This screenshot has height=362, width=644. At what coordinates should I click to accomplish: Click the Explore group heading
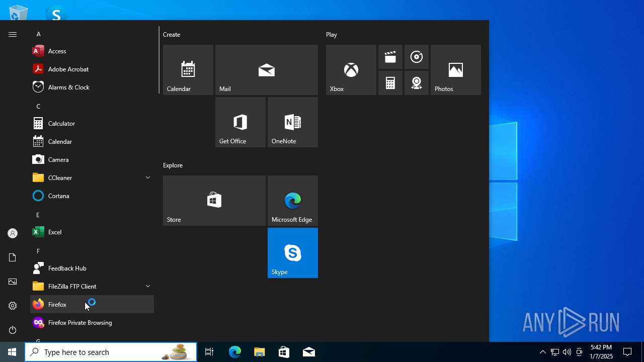click(x=173, y=165)
